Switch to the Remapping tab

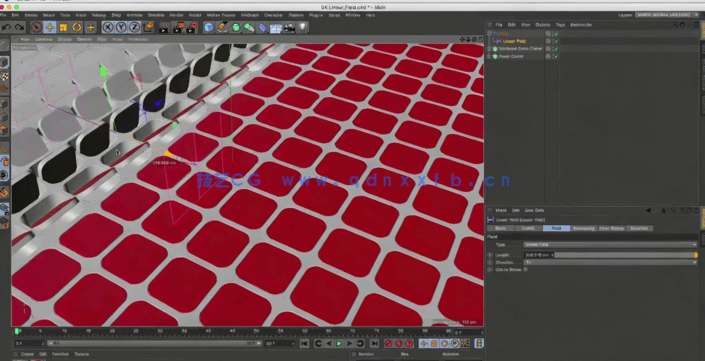coord(584,228)
